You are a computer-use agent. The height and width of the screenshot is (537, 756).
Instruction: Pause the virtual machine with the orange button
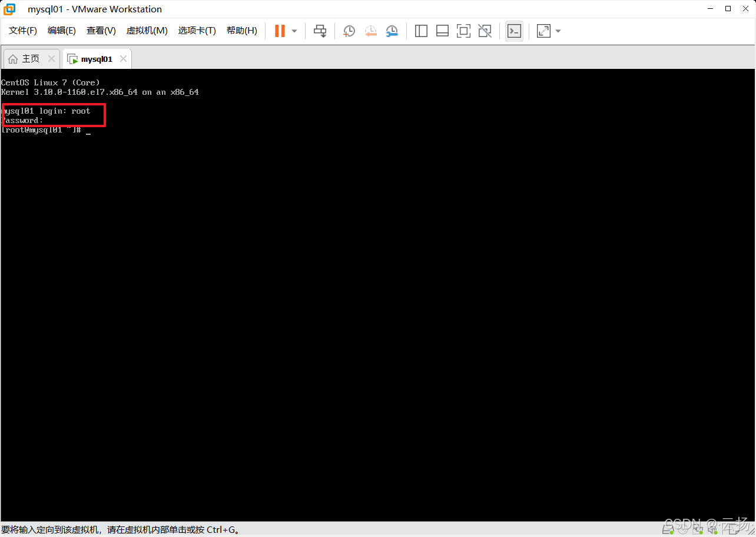point(280,31)
